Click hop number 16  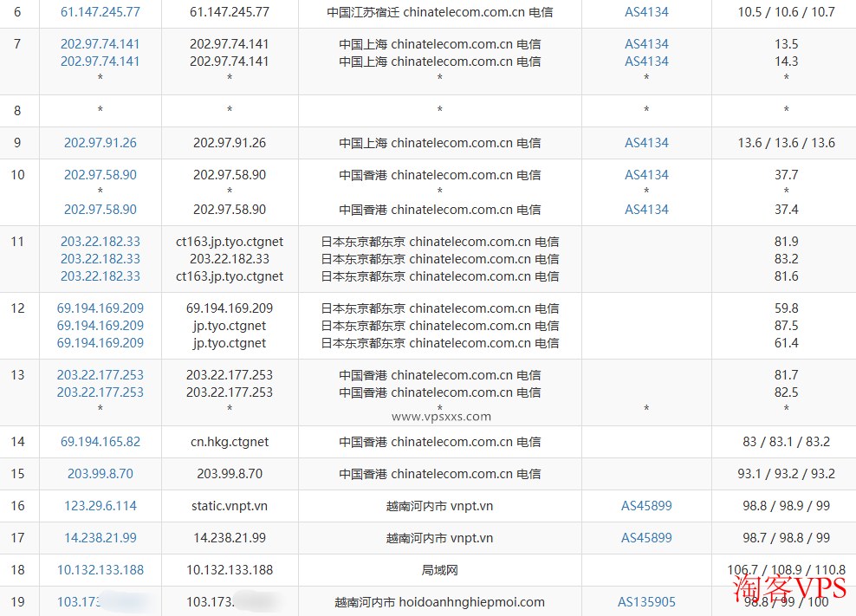17,506
